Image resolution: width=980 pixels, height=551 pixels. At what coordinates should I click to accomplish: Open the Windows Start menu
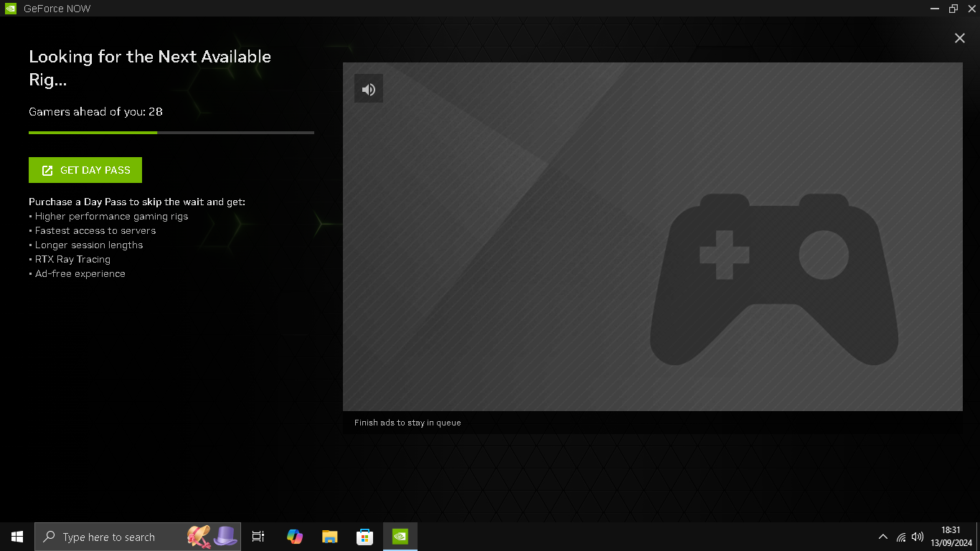[17, 537]
